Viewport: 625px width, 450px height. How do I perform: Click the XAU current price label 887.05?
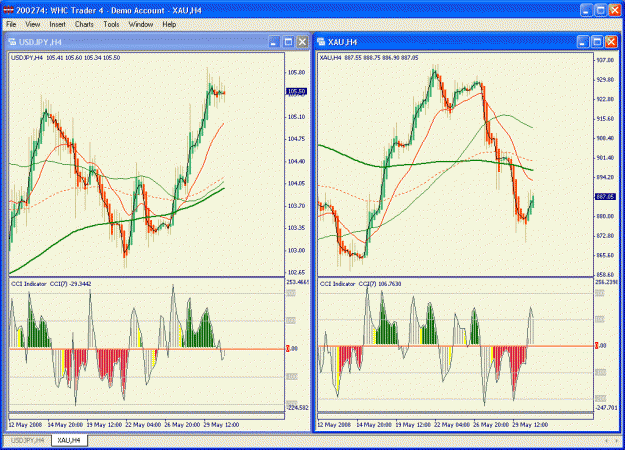coord(605,197)
